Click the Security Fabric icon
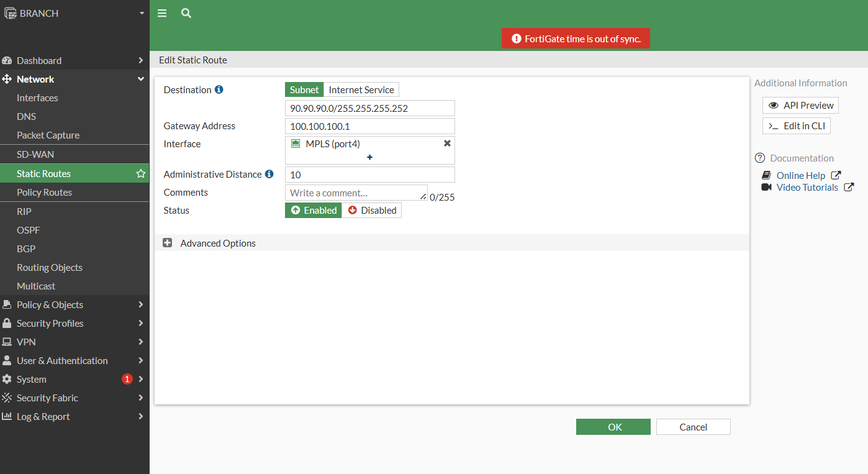Viewport: 868px width, 474px height. coord(7,398)
